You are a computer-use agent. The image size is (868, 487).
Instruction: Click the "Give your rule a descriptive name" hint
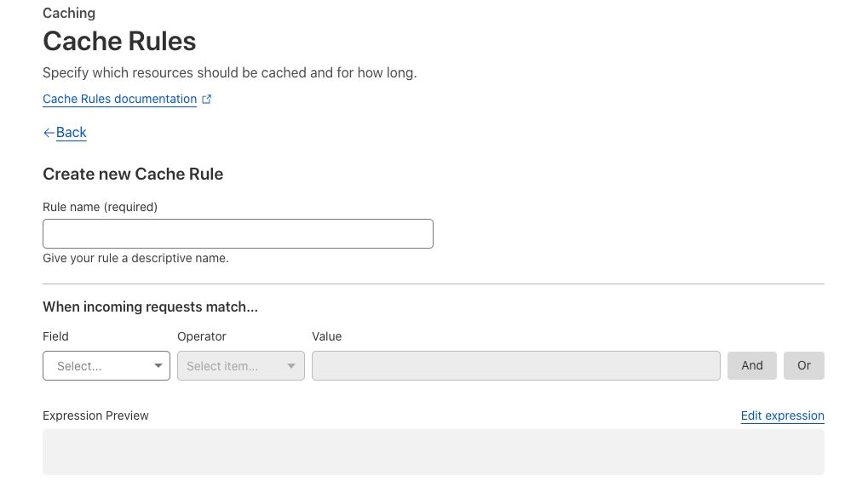pos(135,258)
